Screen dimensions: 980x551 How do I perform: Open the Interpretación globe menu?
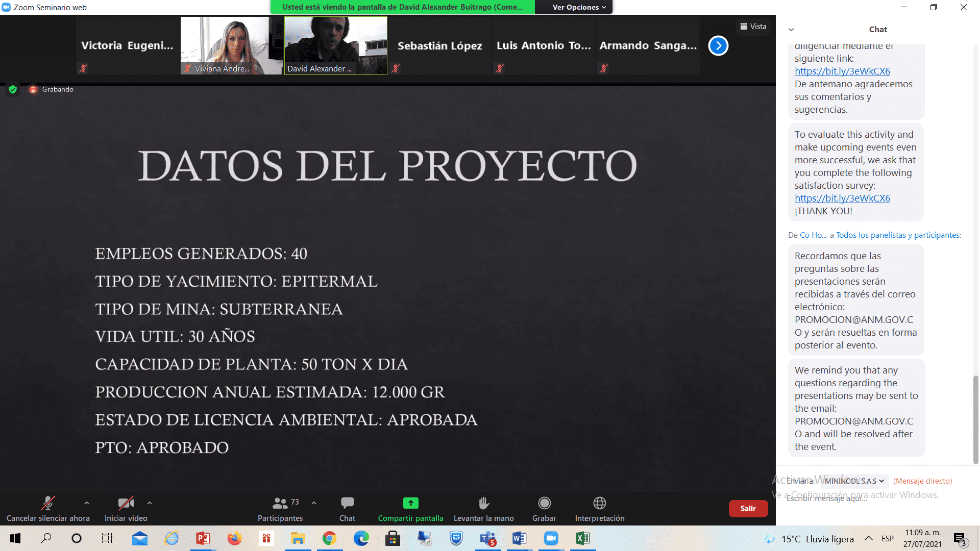(600, 509)
